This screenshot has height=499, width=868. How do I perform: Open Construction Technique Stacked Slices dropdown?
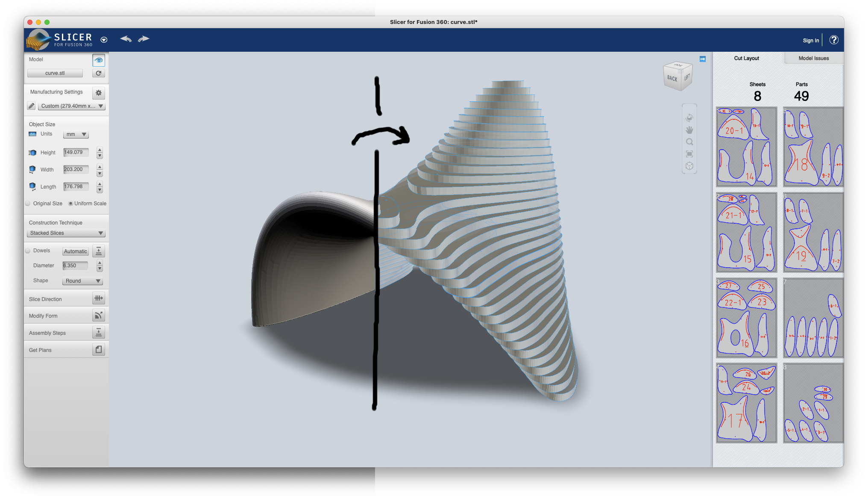66,233
